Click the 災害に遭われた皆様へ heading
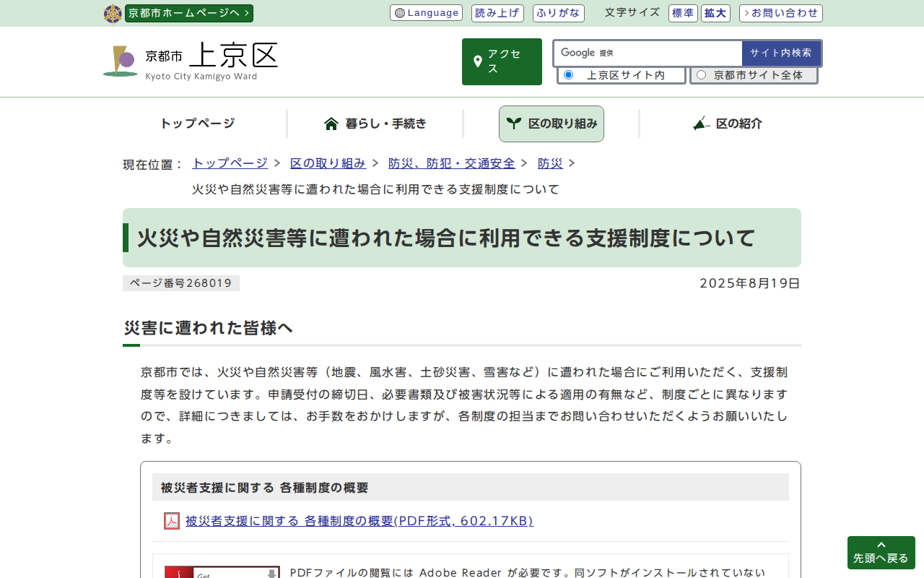 pyautogui.click(x=209, y=328)
